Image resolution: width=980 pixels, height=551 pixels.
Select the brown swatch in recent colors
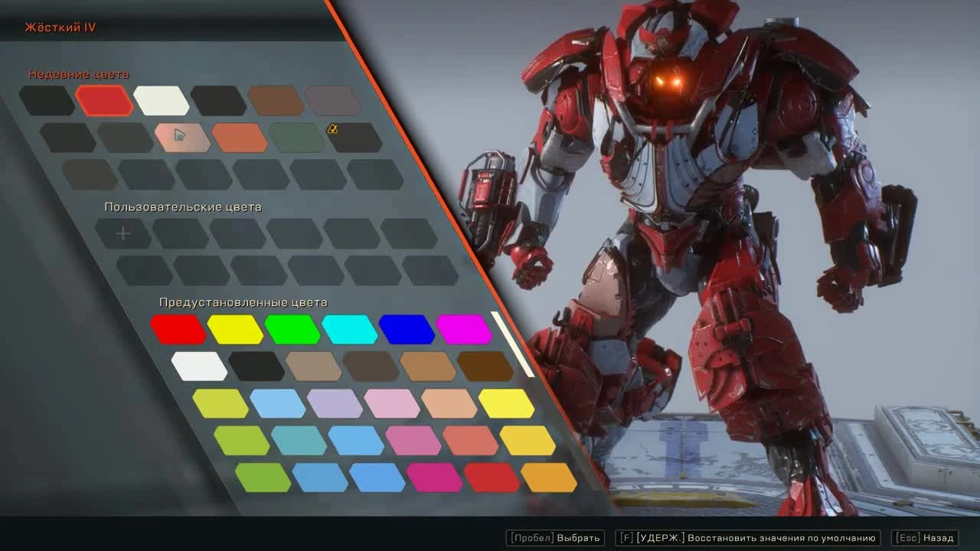coord(276,100)
